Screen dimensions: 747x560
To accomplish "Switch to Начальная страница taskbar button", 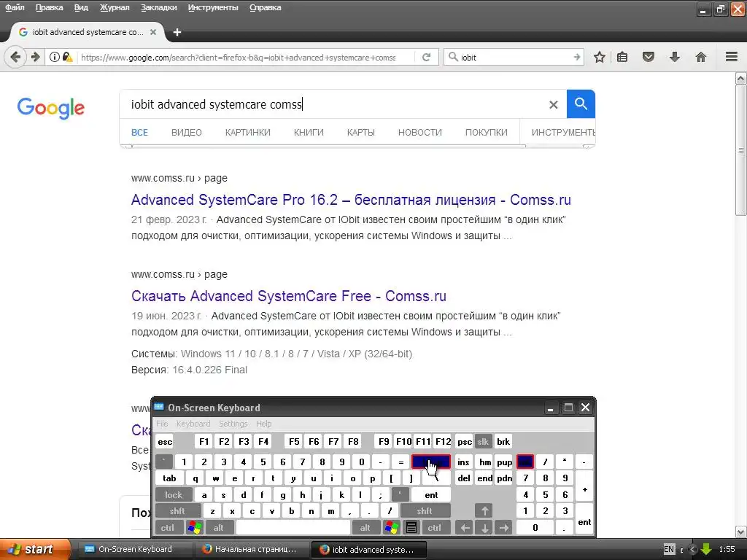I will tap(252, 549).
